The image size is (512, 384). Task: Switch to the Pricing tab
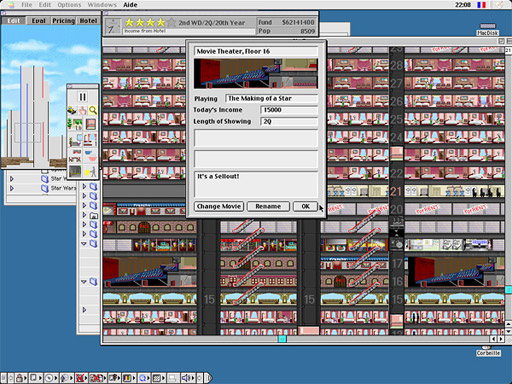(63, 21)
